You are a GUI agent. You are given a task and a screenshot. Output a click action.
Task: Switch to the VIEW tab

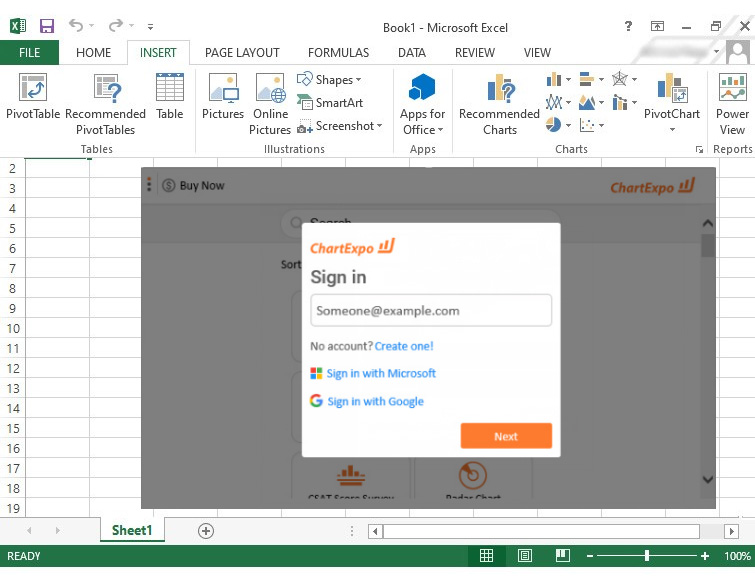click(x=537, y=52)
